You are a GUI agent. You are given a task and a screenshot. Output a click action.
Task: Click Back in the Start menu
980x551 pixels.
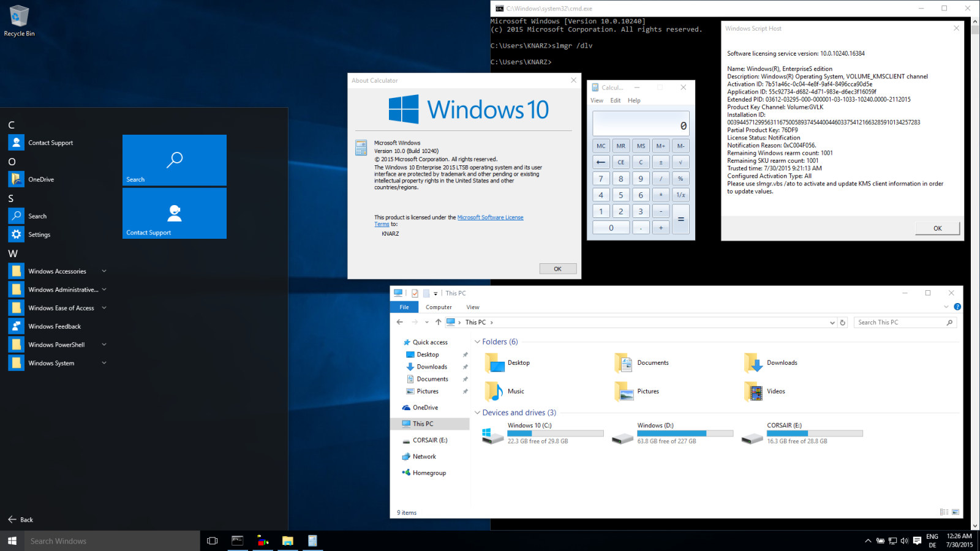click(x=20, y=520)
